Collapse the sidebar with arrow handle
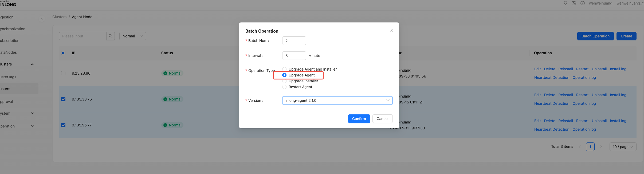 42,19
